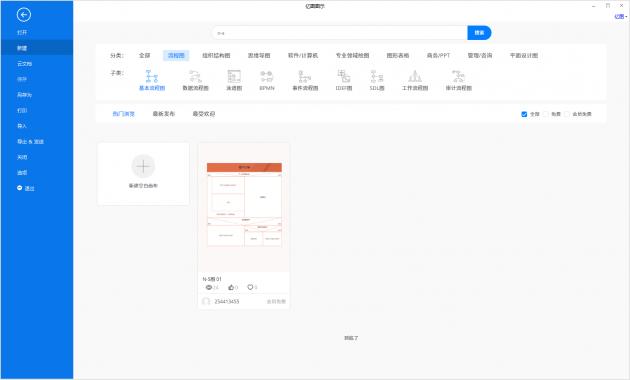Switch to the 最新发布 tab
Image resolution: width=630 pixels, height=380 pixels.
click(x=164, y=114)
